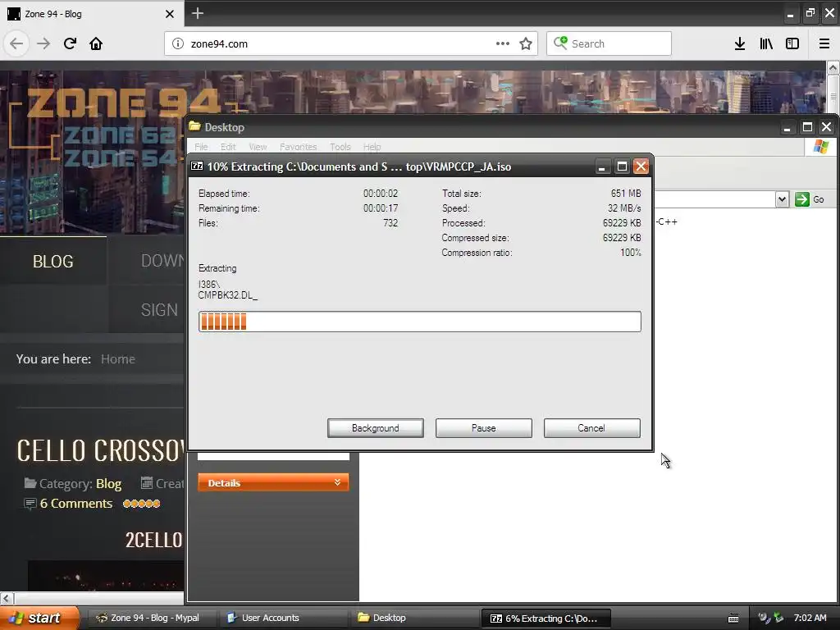The image size is (840, 630).
Task: Open the browser hamburger menu
Action: pos(824,44)
